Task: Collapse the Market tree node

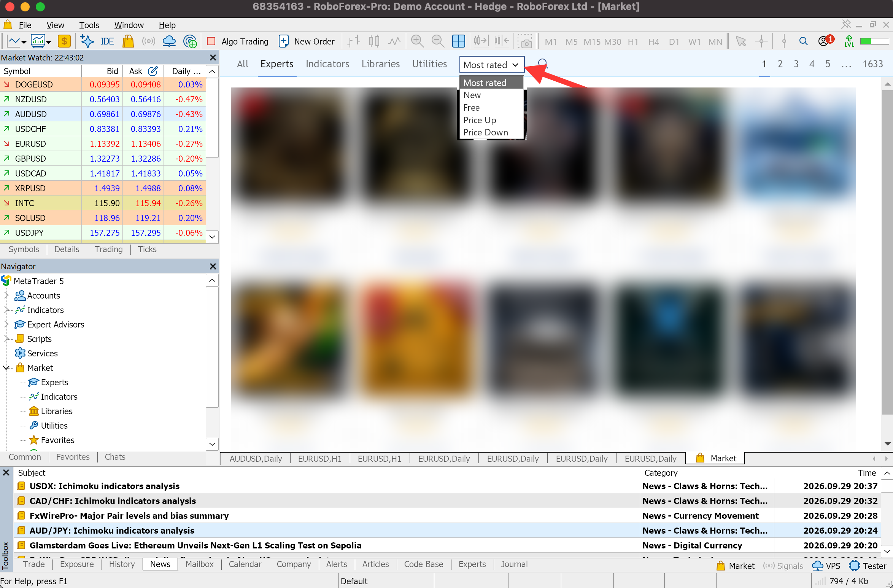Action: (6, 367)
